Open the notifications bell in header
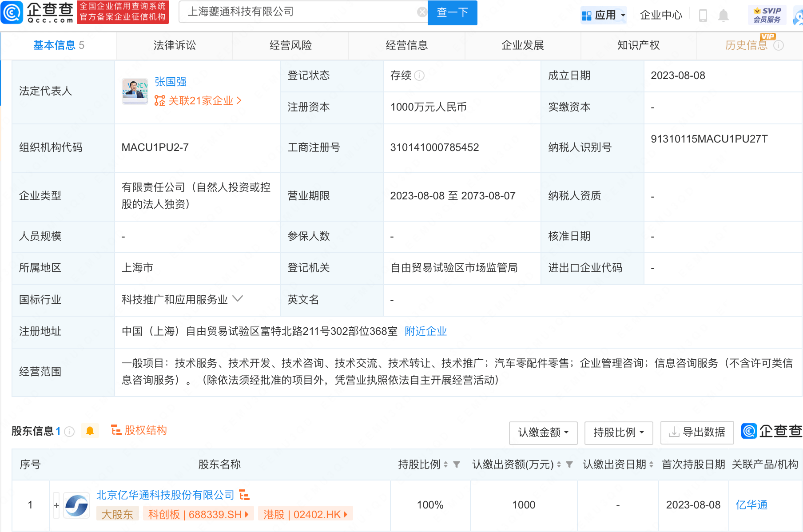This screenshot has height=532, width=803. pyautogui.click(x=723, y=16)
